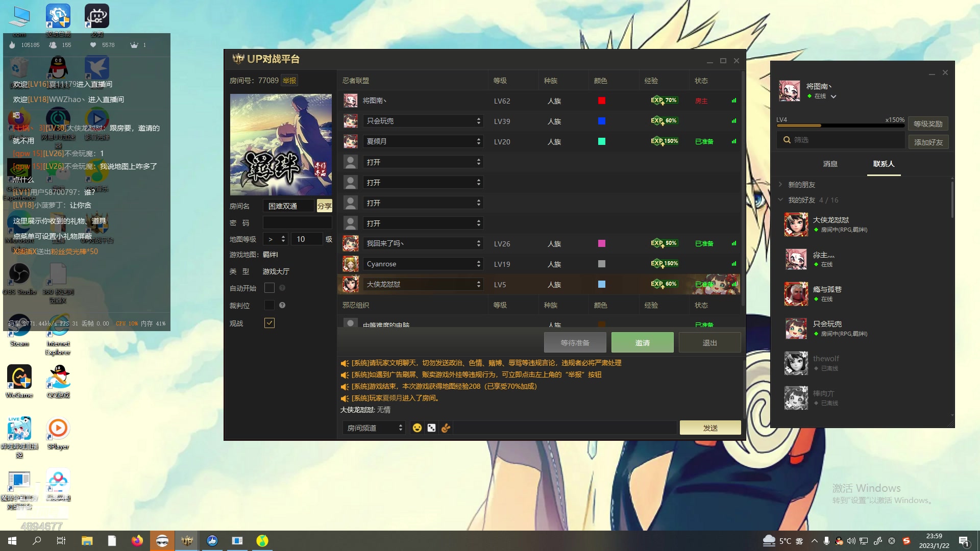Click red color swatch for 将图南

pyautogui.click(x=602, y=101)
